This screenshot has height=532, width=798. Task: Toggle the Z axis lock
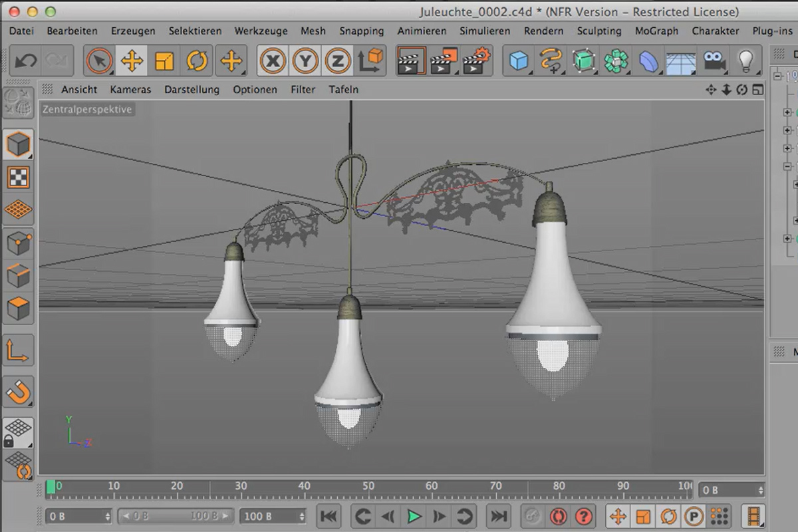[338, 61]
